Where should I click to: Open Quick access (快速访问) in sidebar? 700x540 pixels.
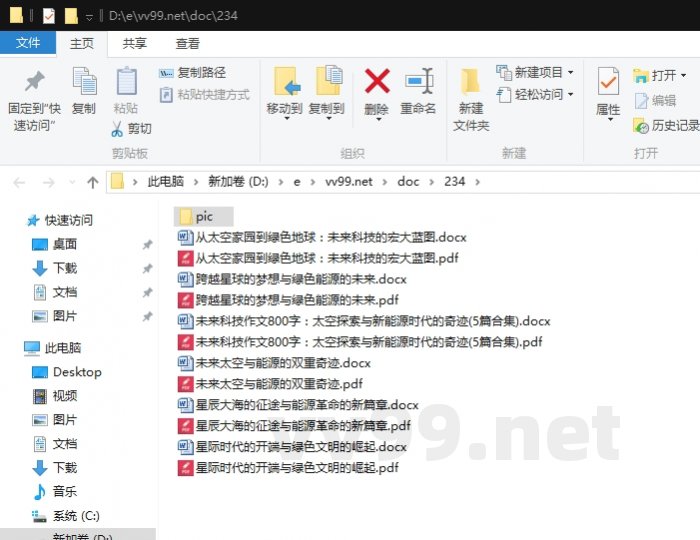(x=60, y=220)
